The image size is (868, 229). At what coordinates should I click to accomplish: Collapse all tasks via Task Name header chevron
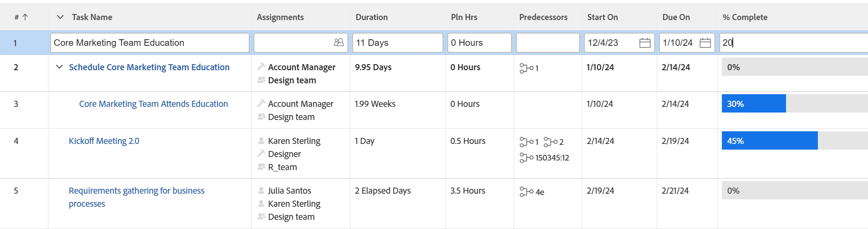60,17
